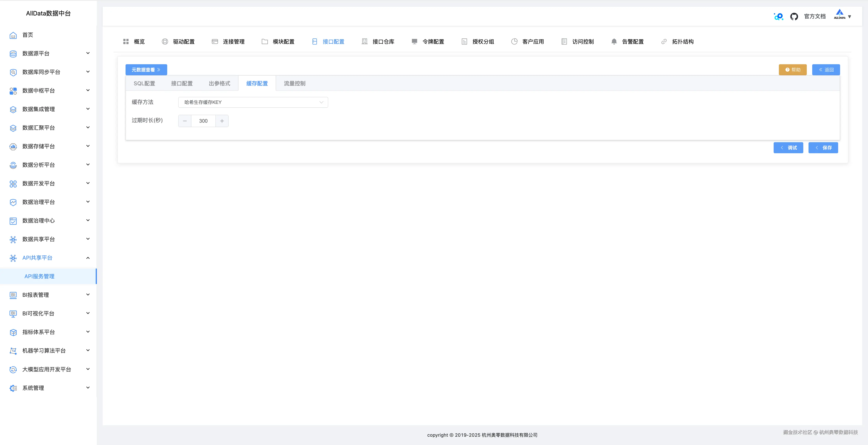Click the pie chart icon for 客户应用
The height and width of the screenshot is (445, 868).
coord(514,41)
